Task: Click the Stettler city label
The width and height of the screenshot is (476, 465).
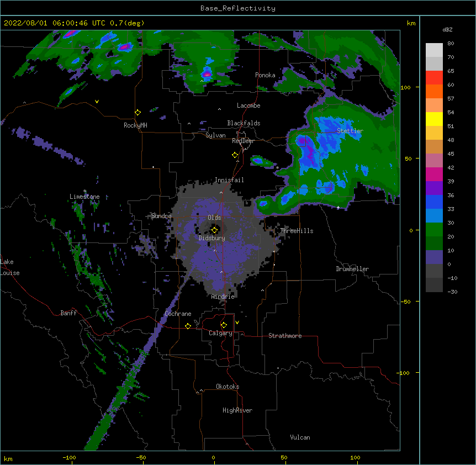Action: click(350, 131)
